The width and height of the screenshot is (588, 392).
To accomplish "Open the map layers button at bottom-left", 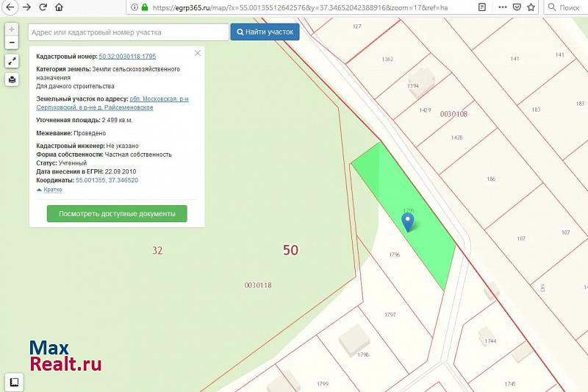I will click(13, 382).
